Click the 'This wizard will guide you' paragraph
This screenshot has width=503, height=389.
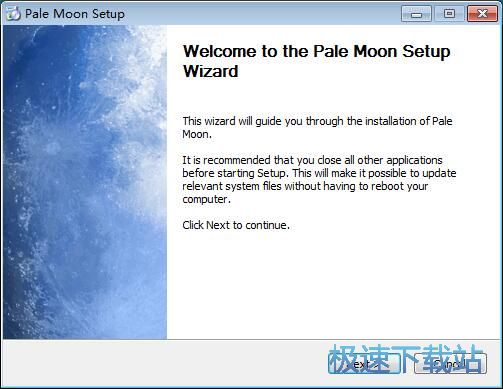317,127
